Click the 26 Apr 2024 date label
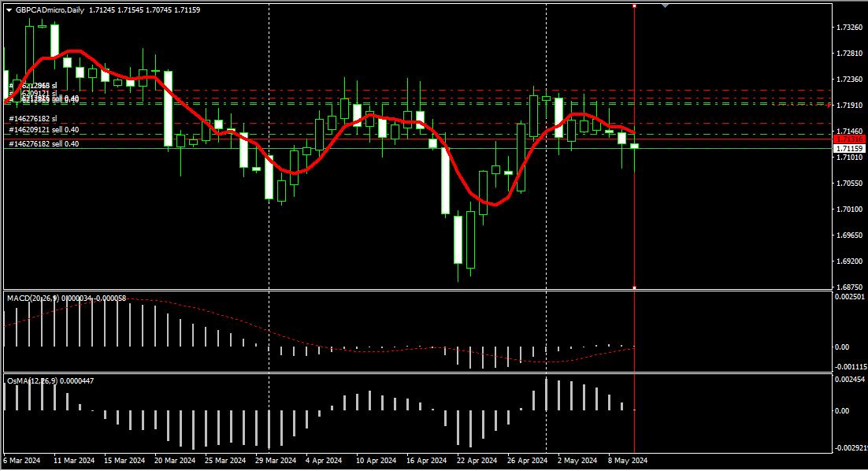Viewport: 868px width, 471px height. [527, 461]
